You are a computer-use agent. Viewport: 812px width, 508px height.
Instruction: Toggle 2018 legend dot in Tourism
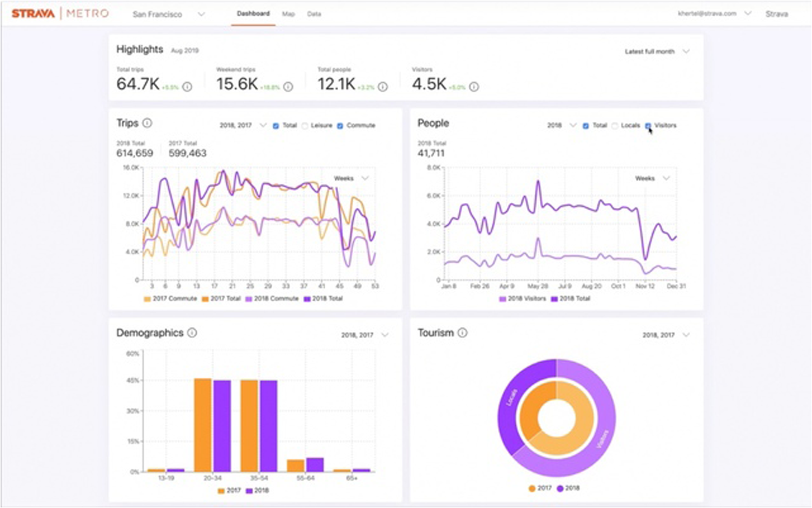[560, 488]
